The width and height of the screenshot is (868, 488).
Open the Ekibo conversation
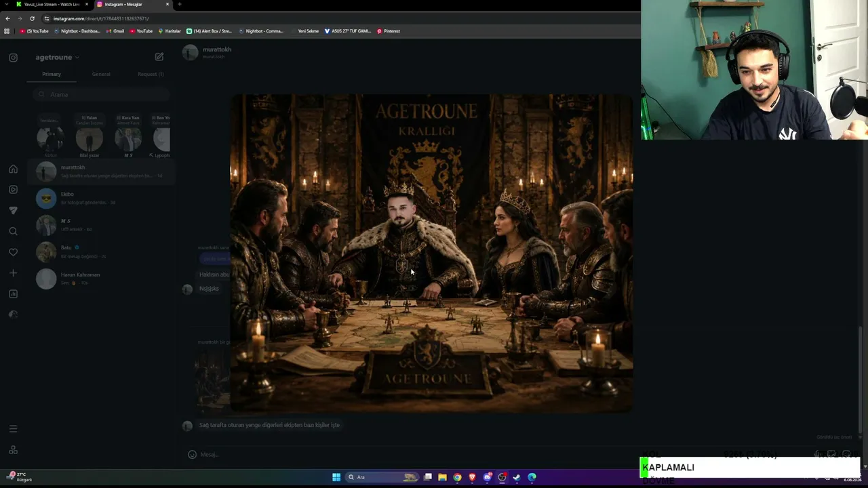[102, 198]
